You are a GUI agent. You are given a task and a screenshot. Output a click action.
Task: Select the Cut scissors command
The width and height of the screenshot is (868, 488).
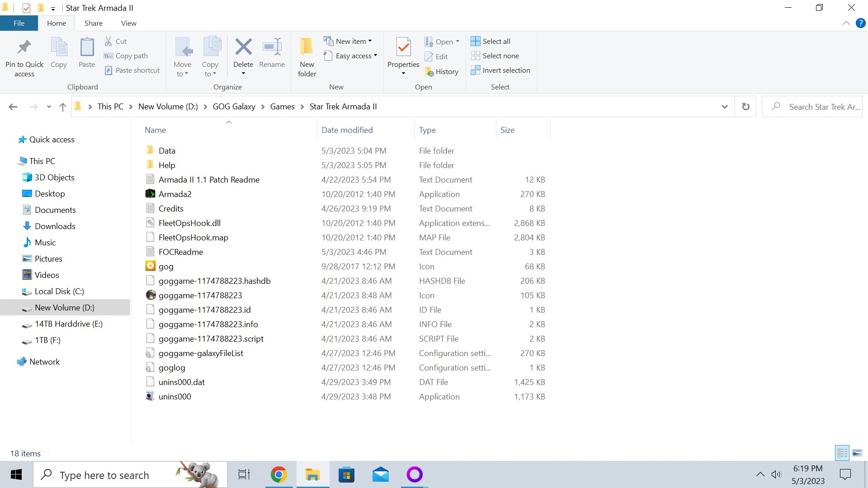[116, 41]
